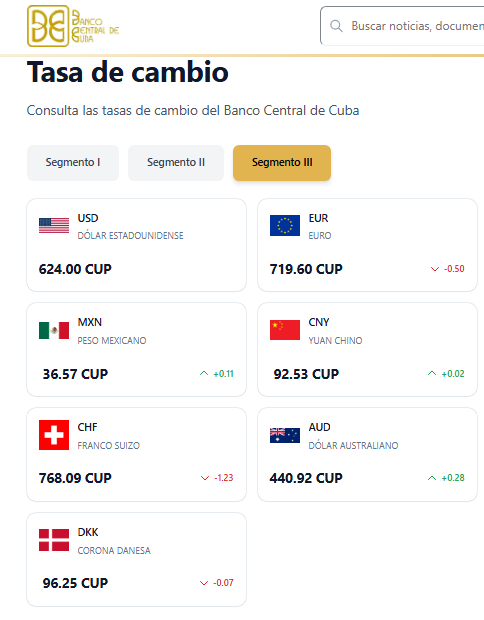
Task: Click the DKK corona danesa label
Action: [x=114, y=541]
